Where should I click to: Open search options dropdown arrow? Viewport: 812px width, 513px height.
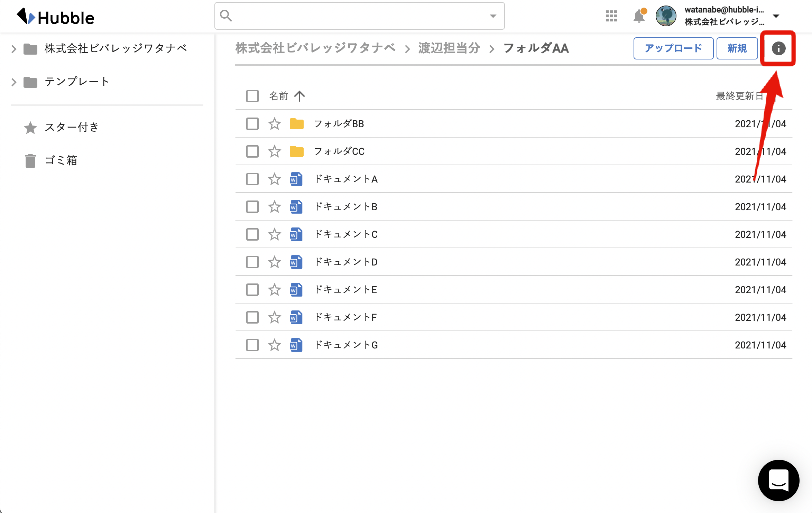493,16
